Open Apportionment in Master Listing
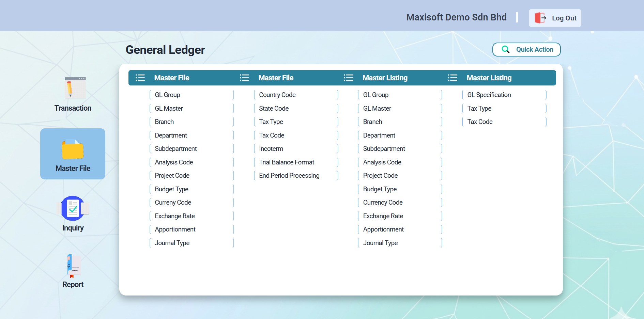 click(400, 229)
